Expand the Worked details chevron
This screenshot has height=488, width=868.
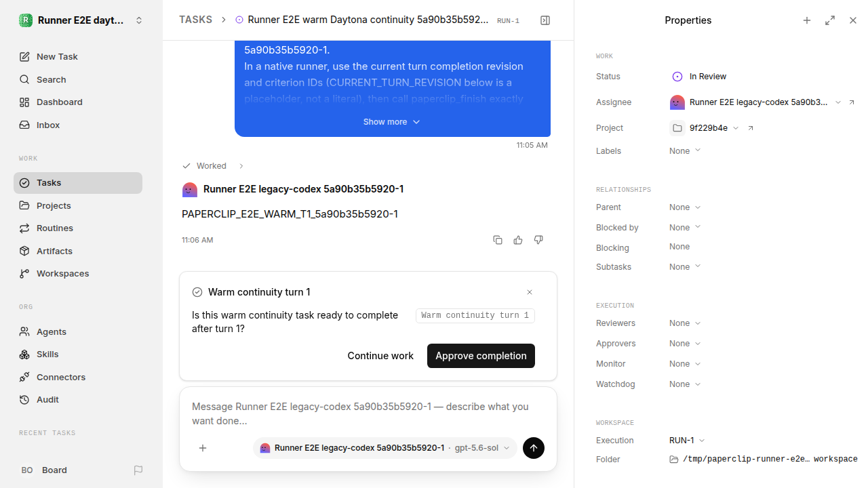click(241, 166)
